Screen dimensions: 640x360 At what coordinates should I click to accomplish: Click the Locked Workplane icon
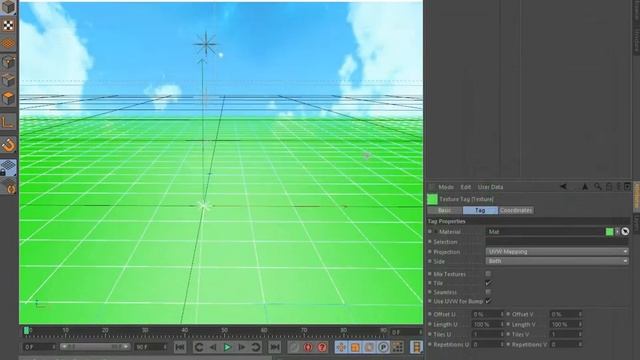8,168
